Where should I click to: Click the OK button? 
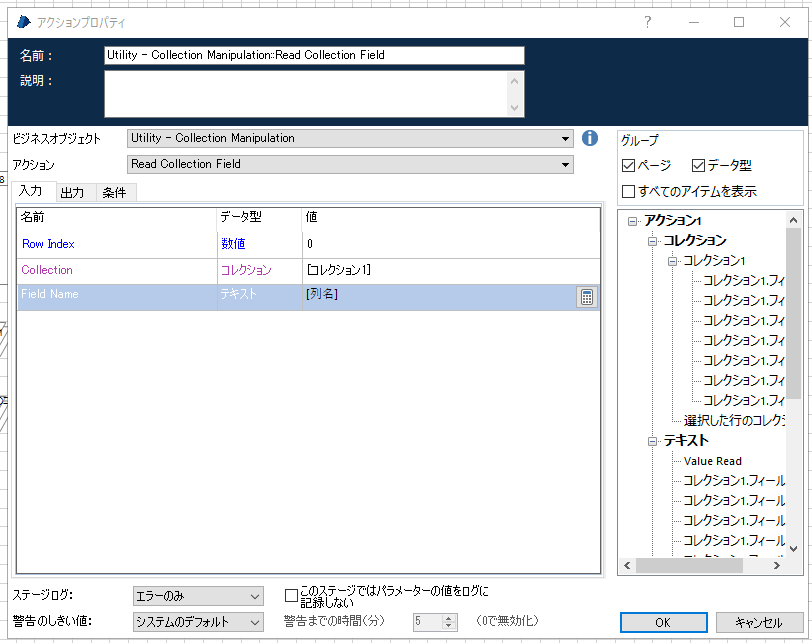pos(663,622)
